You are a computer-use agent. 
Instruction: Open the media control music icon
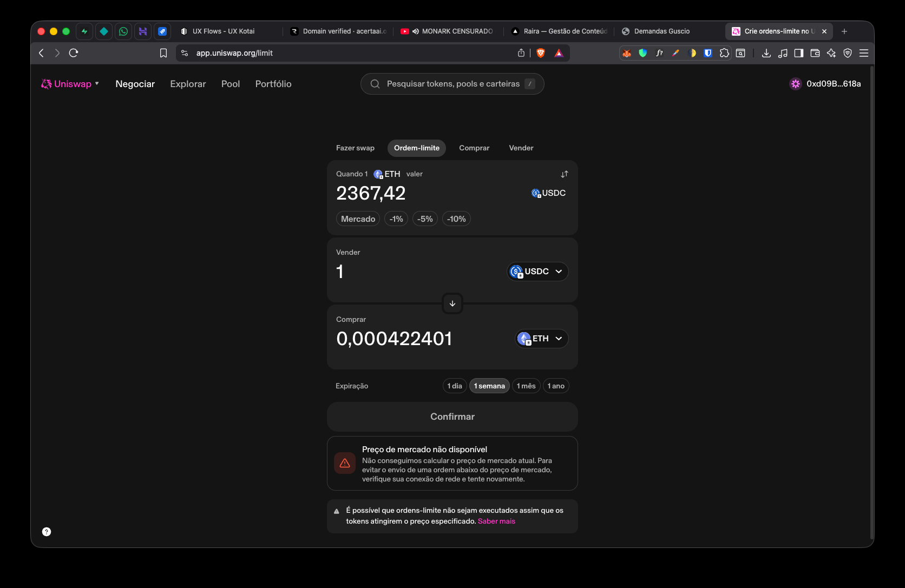[x=783, y=53]
